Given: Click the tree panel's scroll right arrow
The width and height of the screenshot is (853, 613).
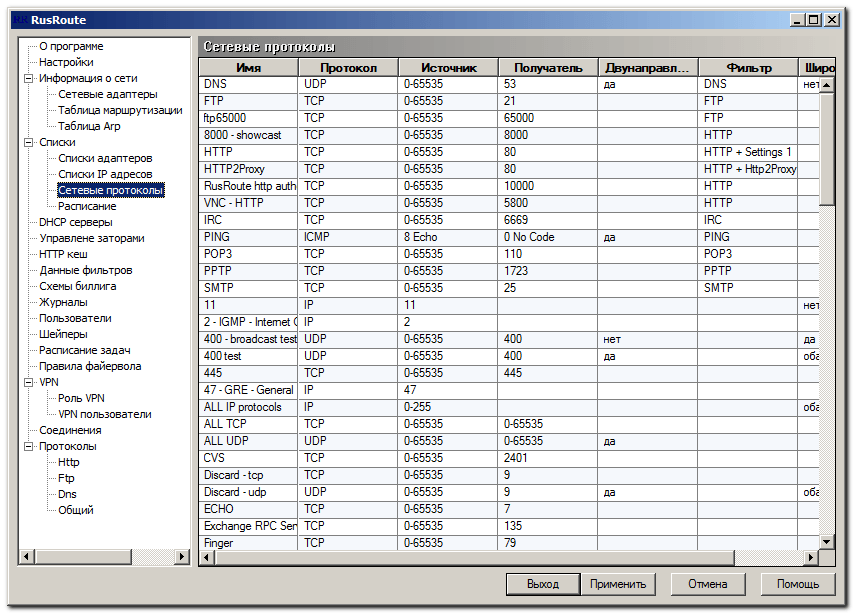Looking at the screenshot, I should coord(182,556).
